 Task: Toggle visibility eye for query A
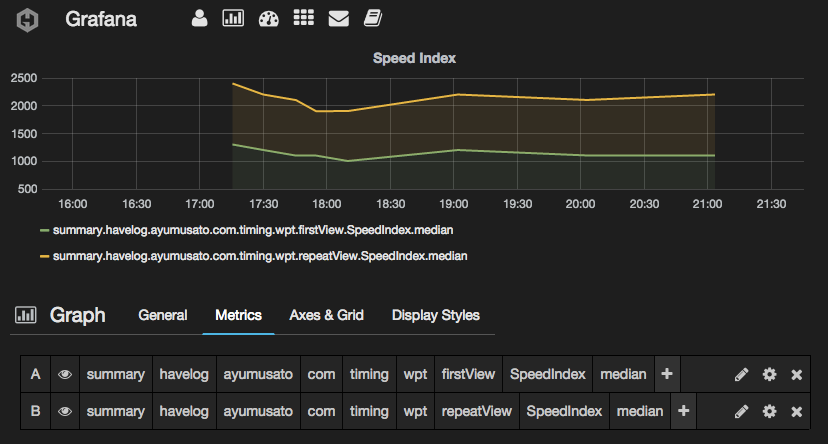65,375
